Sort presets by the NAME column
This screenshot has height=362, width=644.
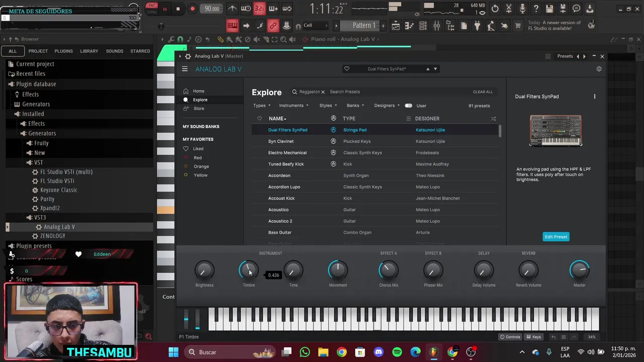point(277,119)
